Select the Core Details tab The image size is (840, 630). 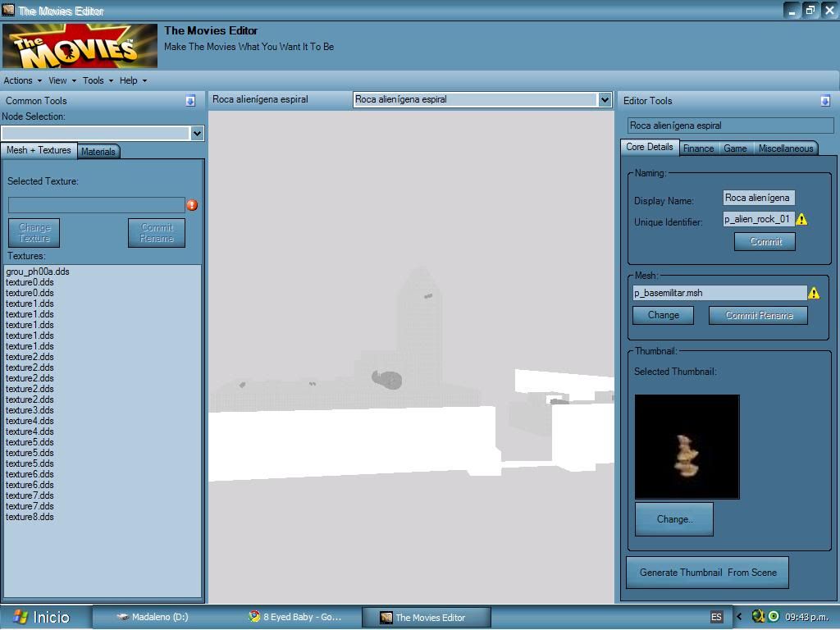pos(650,148)
